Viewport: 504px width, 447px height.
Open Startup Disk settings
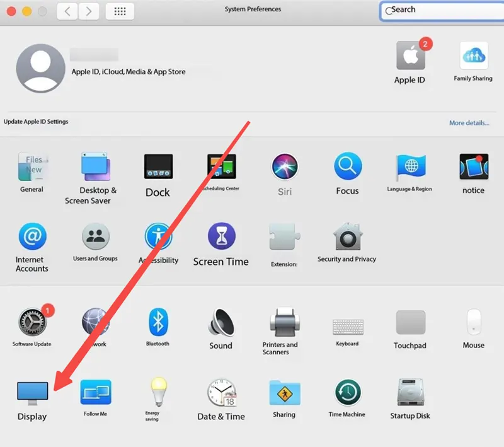pyautogui.click(x=409, y=392)
